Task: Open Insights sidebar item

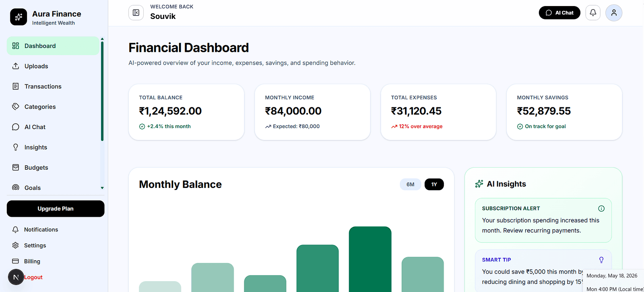Action: (x=53, y=147)
